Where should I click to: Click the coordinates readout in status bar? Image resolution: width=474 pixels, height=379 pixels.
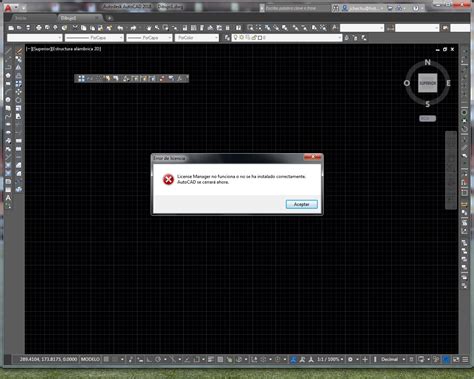coord(48,359)
